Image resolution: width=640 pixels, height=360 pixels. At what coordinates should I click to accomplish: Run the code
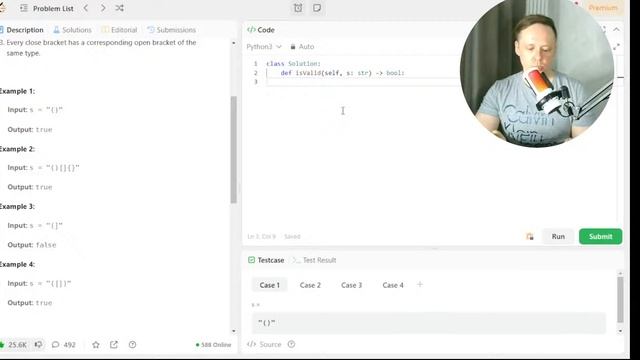(x=558, y=236)
